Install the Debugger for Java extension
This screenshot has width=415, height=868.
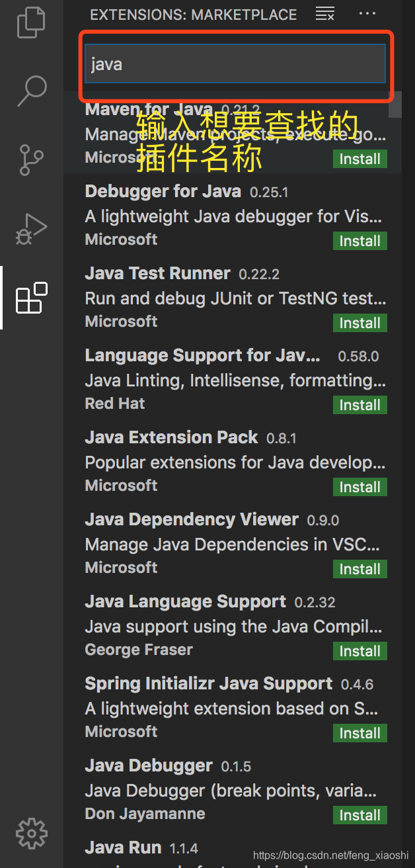[360, 241]
